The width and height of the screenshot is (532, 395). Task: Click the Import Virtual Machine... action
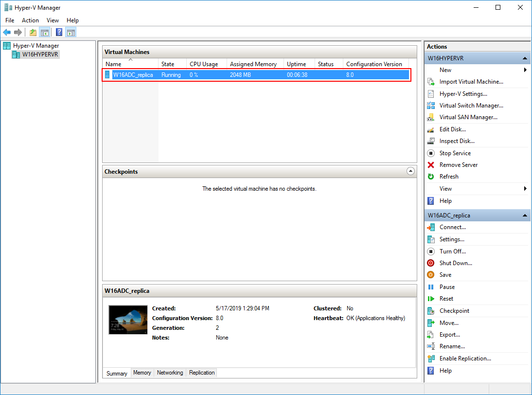(x=471, y=82)
